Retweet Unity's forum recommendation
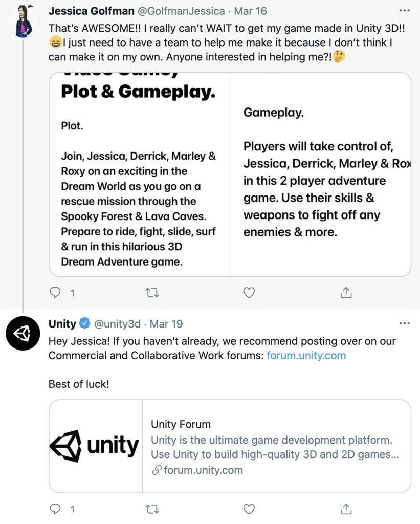 151,509
